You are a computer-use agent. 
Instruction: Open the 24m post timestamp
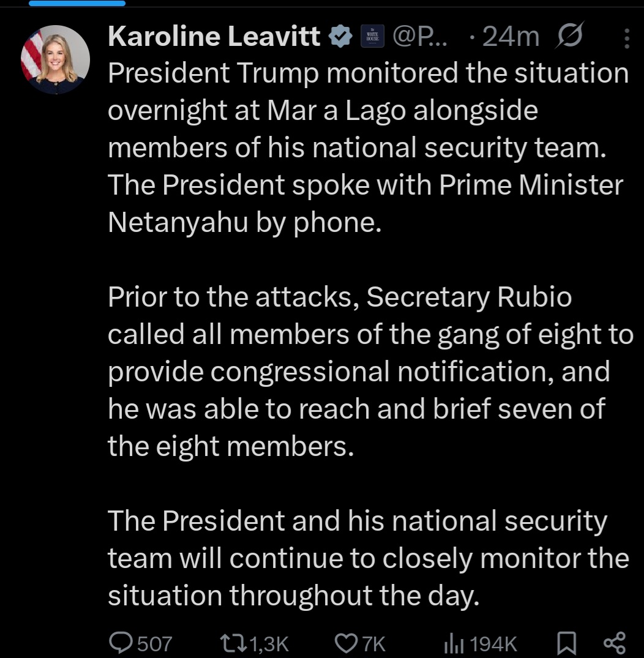(x=510, y=38)
